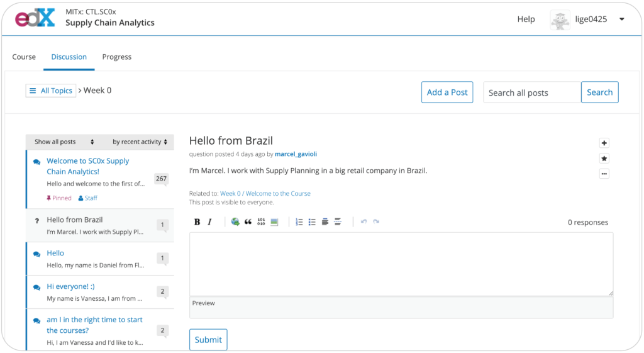This screenshot has height=353, width=644.
Task: Switch to the Progress tab
Action: pos(117,57)
